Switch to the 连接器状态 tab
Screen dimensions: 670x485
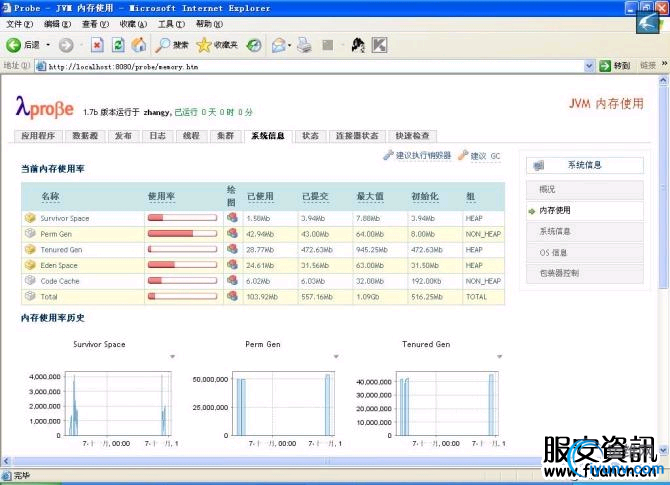[357, 136]
